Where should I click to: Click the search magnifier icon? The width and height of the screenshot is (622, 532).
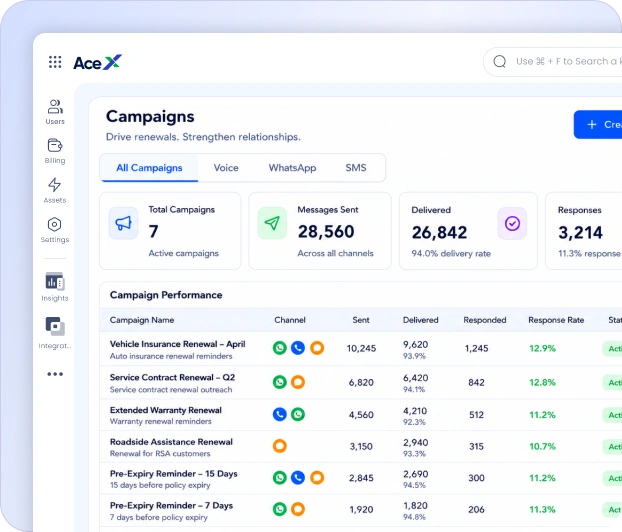tap(499, 61)
